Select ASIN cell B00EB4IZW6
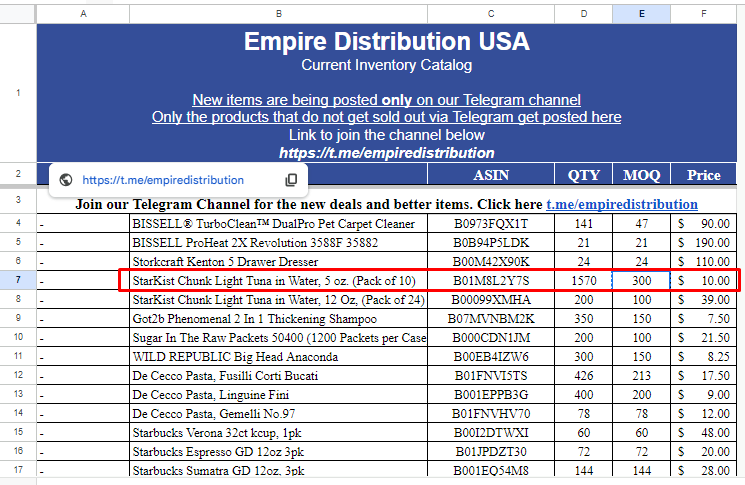 click(x=491, y=356)
